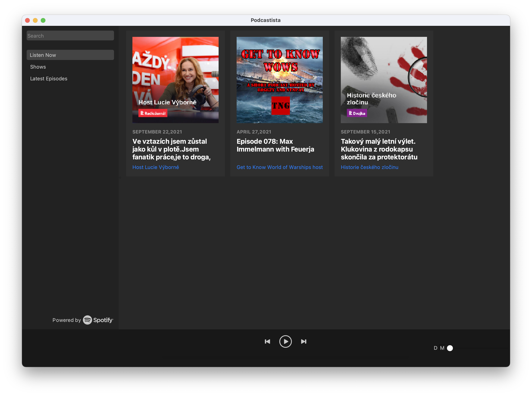Grab the white volume slider knob
This screenshot has height=396, width=532.
[x=450, y=348]
